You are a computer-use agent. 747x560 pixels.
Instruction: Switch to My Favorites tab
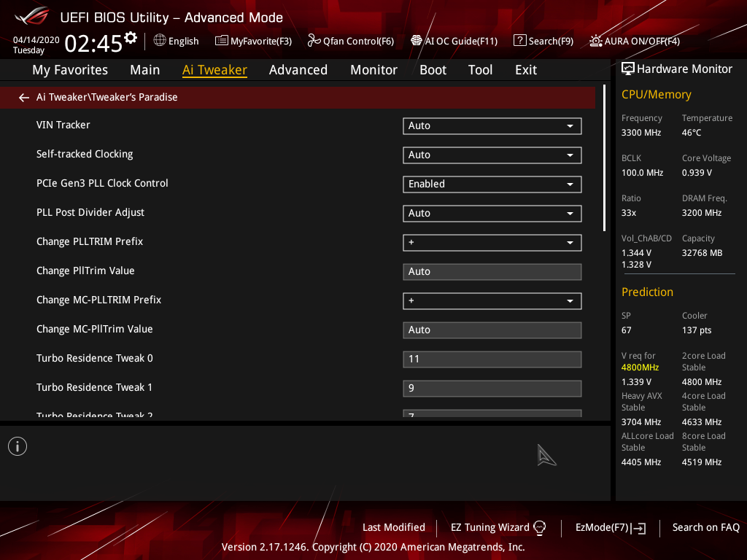(70, 70)
